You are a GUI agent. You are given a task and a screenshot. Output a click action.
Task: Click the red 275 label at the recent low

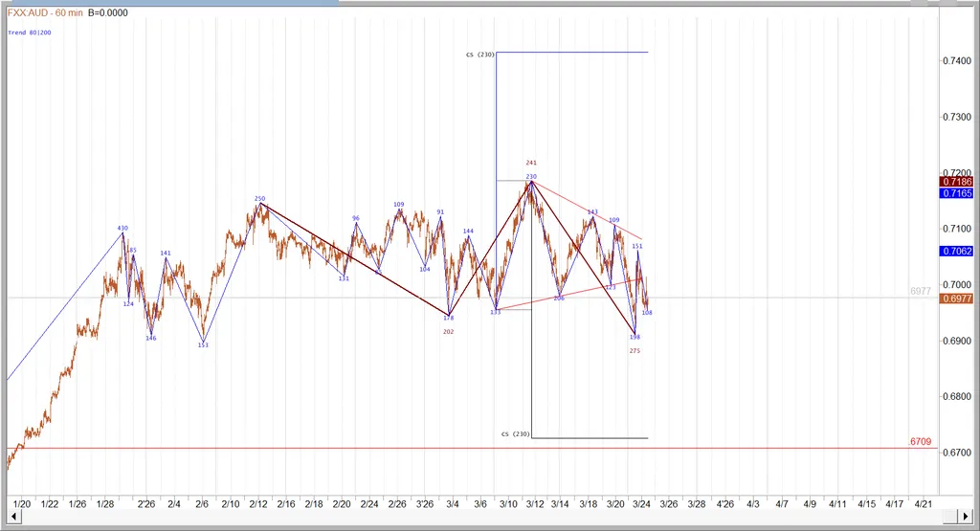click(x=635, y=351)
